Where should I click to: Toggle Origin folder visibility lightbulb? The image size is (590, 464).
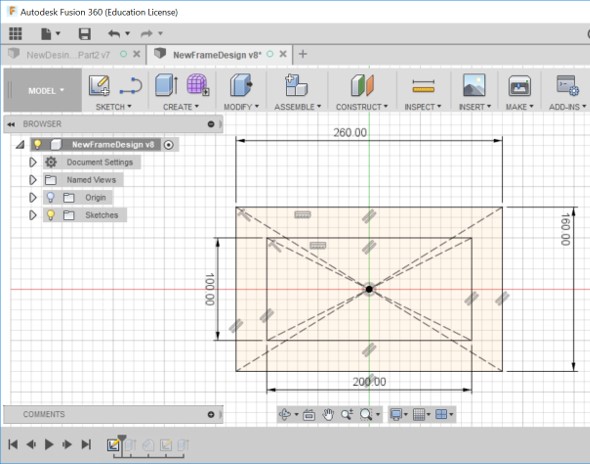(x=50, y=198)
